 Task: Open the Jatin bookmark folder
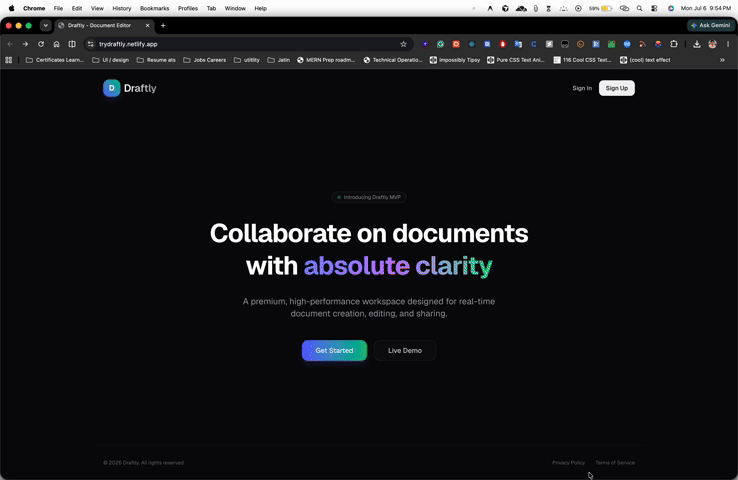[x=279, y=60]
